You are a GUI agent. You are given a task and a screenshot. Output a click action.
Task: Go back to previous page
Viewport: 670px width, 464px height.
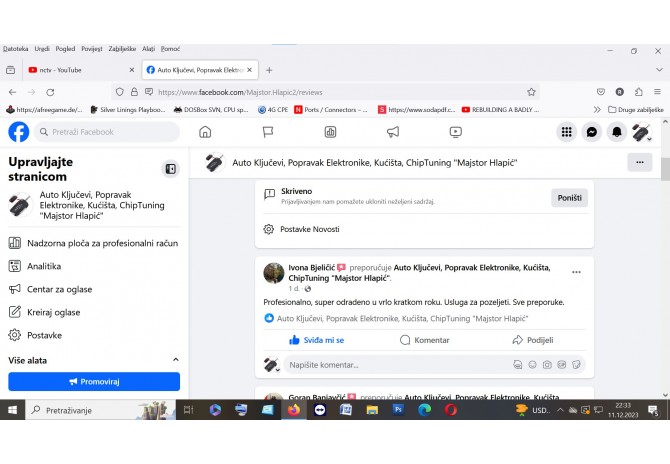[12, 92]
